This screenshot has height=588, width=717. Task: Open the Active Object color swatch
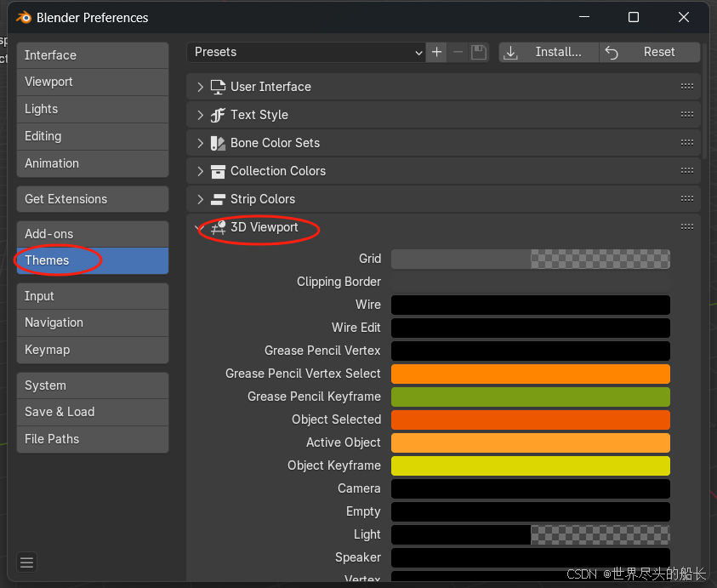(531, 443)
